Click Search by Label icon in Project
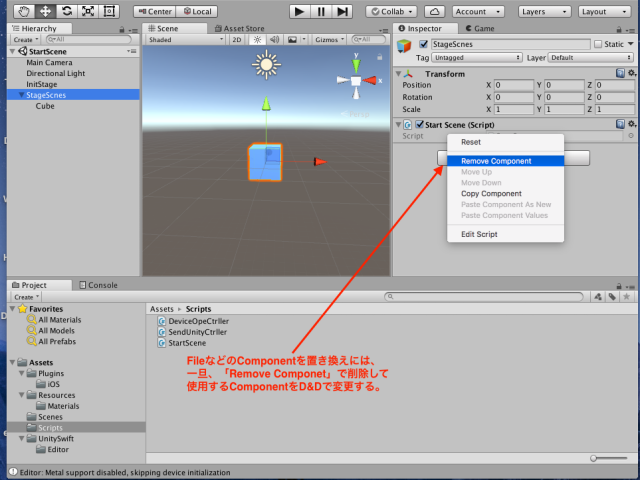 612,297
